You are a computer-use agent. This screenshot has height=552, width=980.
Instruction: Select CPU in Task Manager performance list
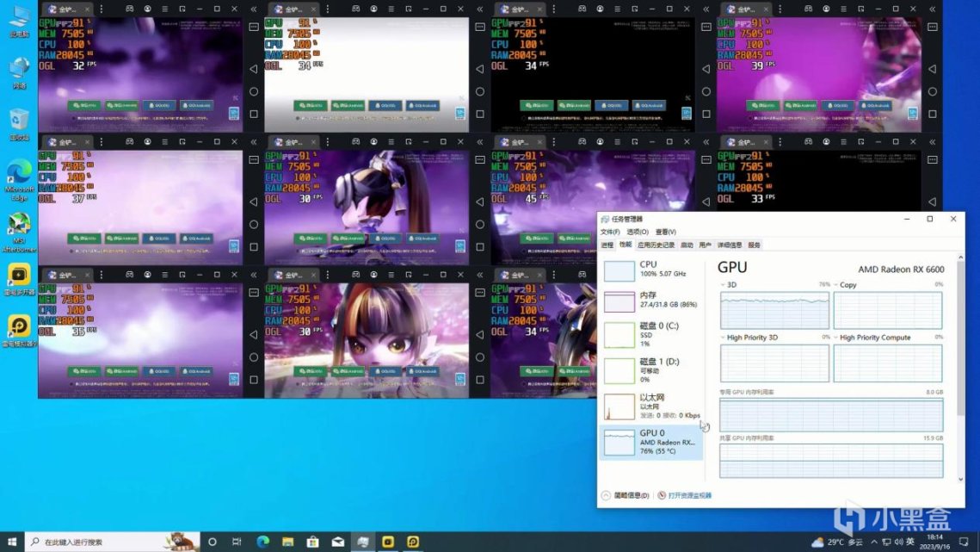point(651,270)
